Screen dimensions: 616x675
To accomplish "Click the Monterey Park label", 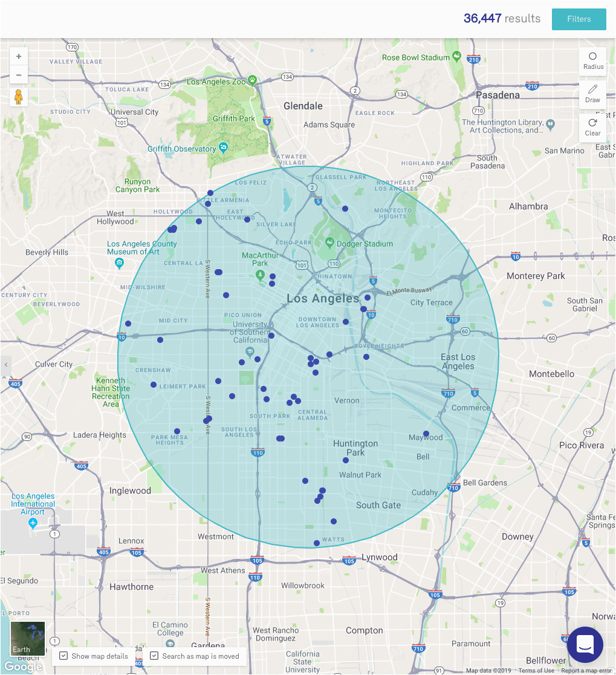I will 536,276.
